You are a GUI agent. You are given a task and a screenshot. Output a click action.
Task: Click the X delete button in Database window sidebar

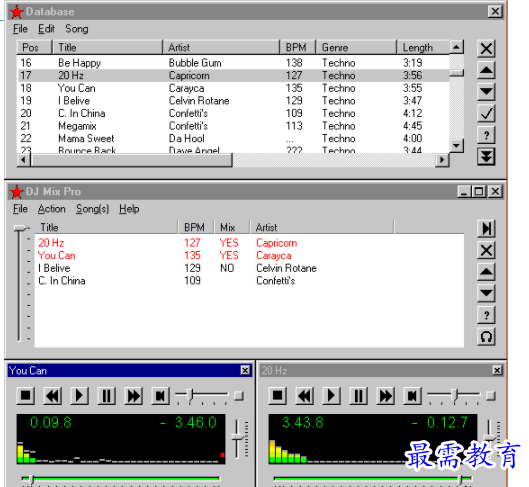[486, 49]
